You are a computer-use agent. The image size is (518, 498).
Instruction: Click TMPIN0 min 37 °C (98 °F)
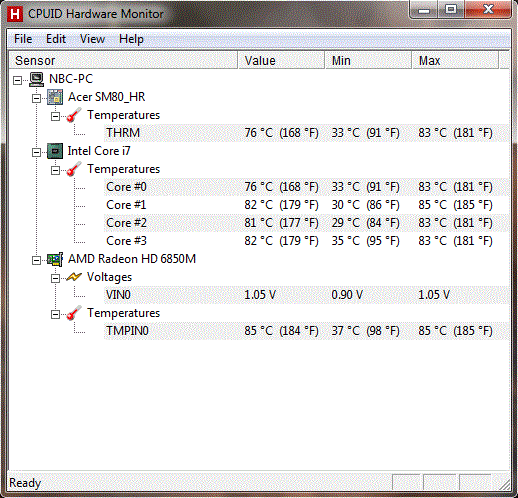tap(365, 331)
